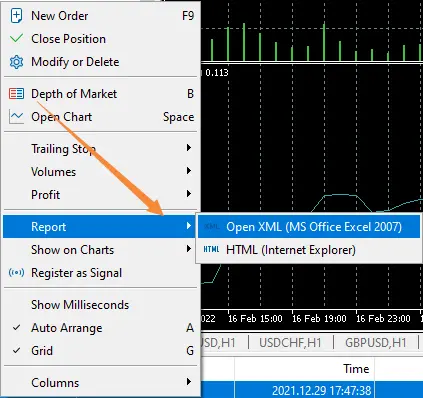
Task: Click the HTML icon beside Internet Explorer option
Action: click(x=211, y=250)
